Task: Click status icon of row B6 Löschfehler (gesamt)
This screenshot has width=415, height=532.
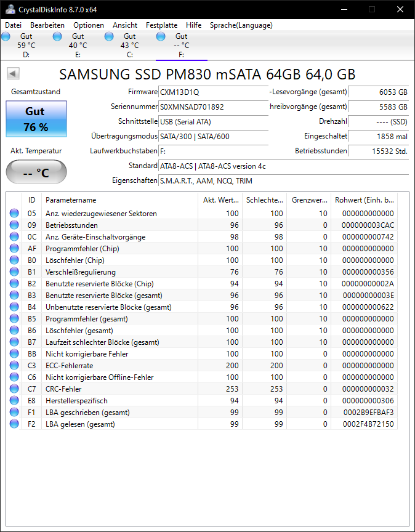Action: (14, 331)
